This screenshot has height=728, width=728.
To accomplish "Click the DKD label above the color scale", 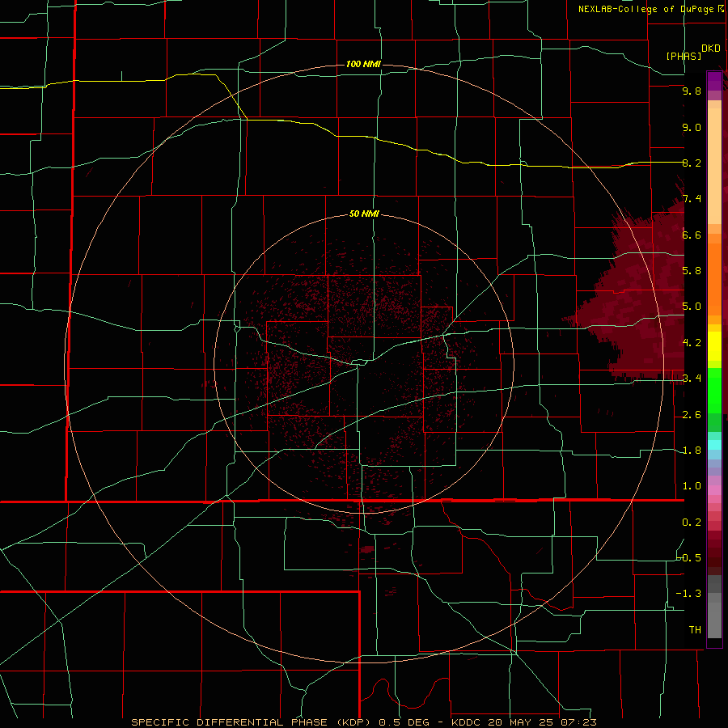I will (x=711, y=49).
